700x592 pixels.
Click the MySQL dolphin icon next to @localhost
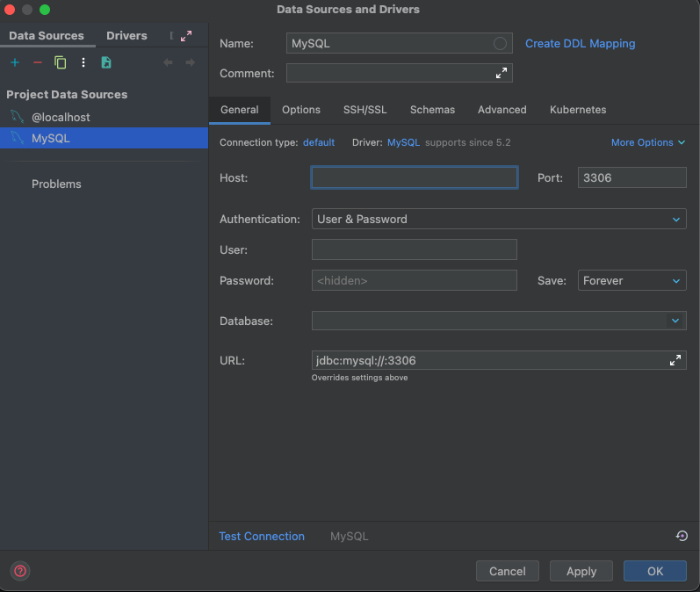(x=17, y=117)
